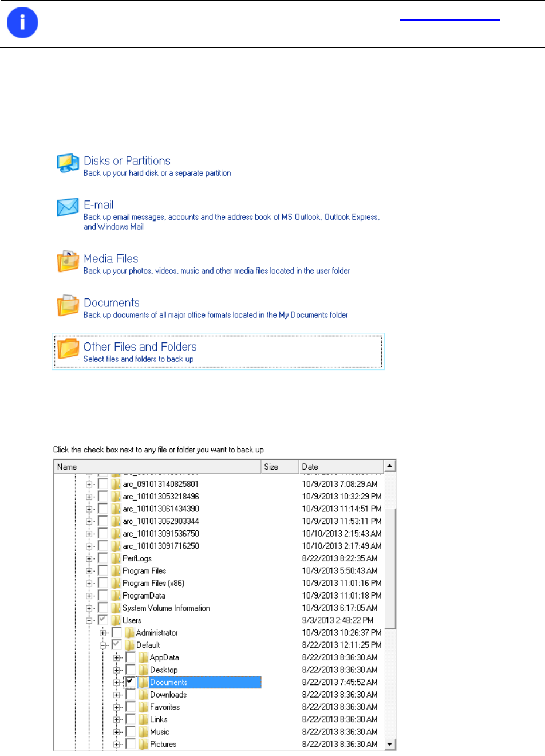Click the Other Files and Folders icon
The height and width of the screenshot is (756, 545).
click(68, 349)
